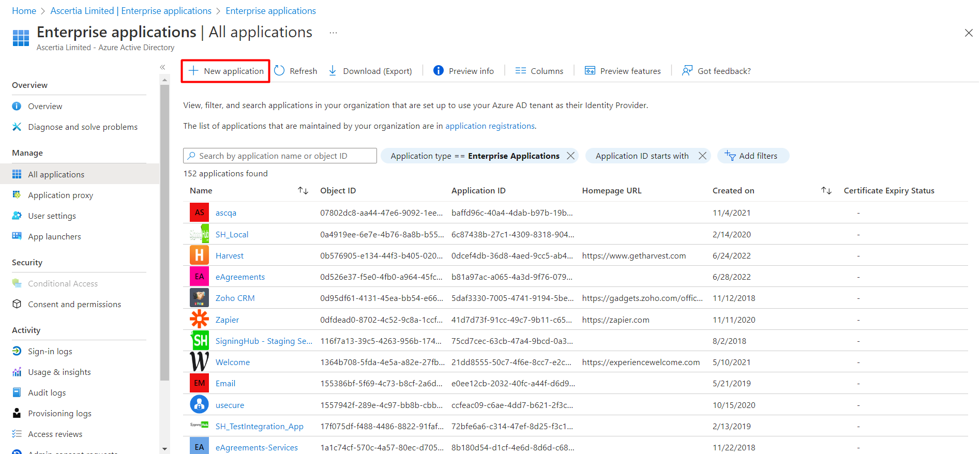Open the Columns chooser
This screenshot has width=980, height=454.
pyautogui.click(x=539, y=71)
